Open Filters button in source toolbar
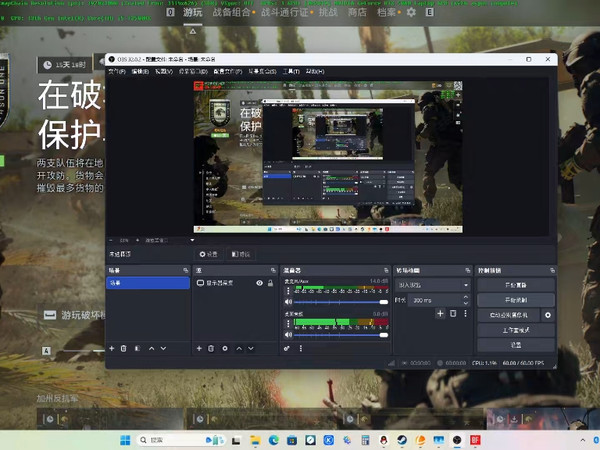Viewport: 600px width, 450px height. click(241, 254)
